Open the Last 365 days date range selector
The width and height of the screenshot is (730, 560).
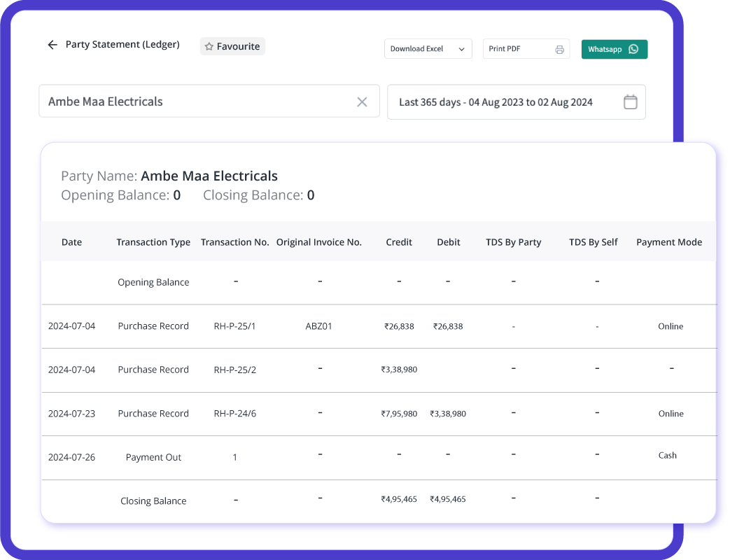point(517,101)
